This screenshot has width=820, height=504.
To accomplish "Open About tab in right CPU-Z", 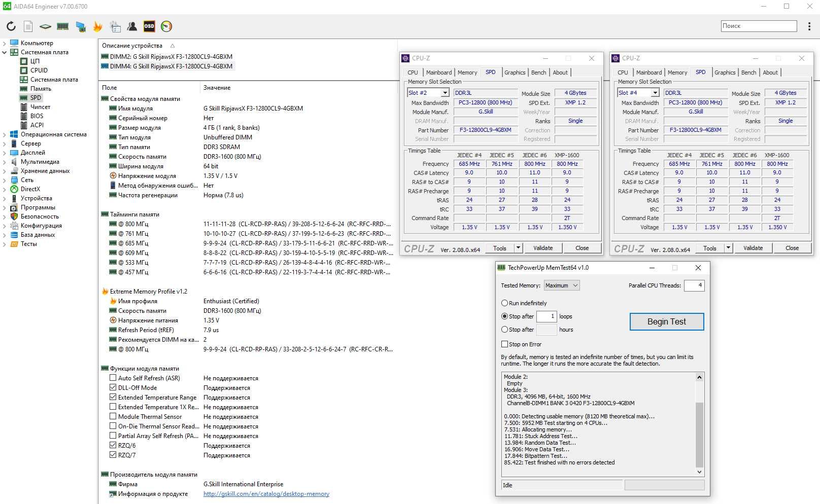I will point(770,73).
